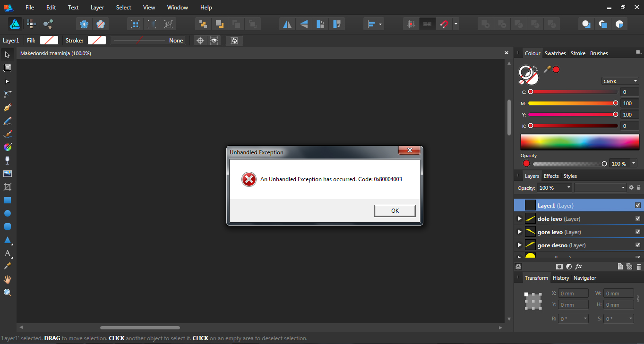The width and height of the screenshot is (644, 344).
Task: Select the Pencil tool
Action: tap(7, 121)
